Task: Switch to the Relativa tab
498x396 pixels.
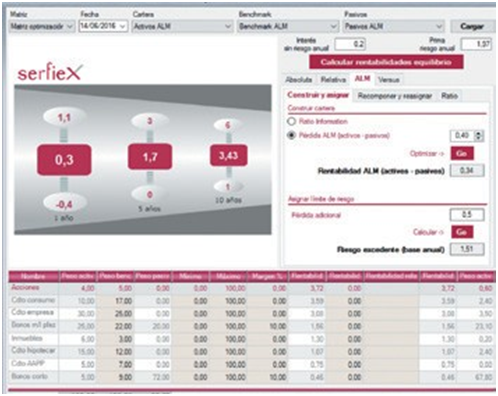Action: pos(333,79)
